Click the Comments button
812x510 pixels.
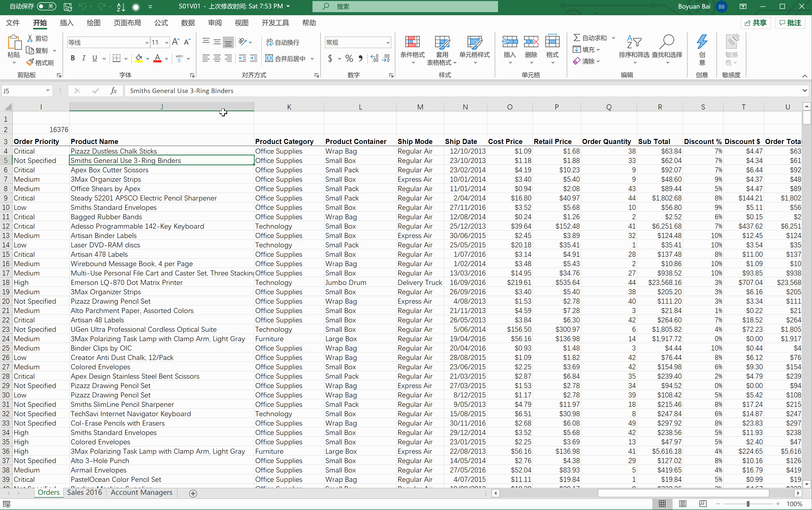(x=790, y=23)
